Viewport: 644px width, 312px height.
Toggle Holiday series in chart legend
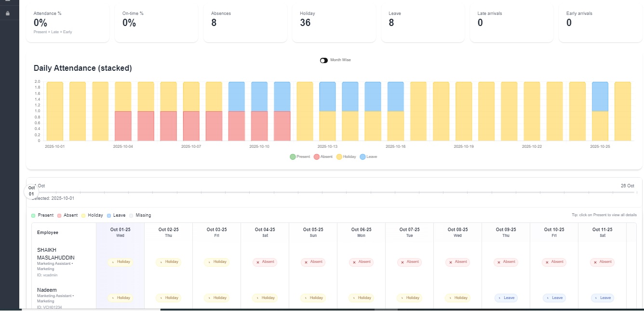339,157
